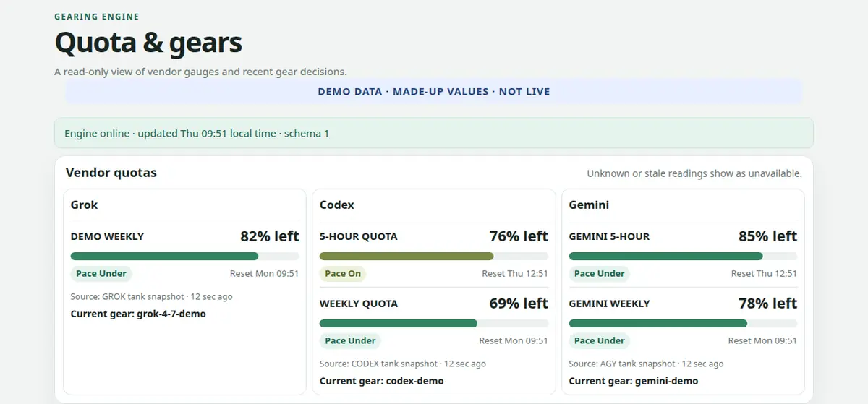Click Current gear: grok-4-7-demo

pos(138,314)
